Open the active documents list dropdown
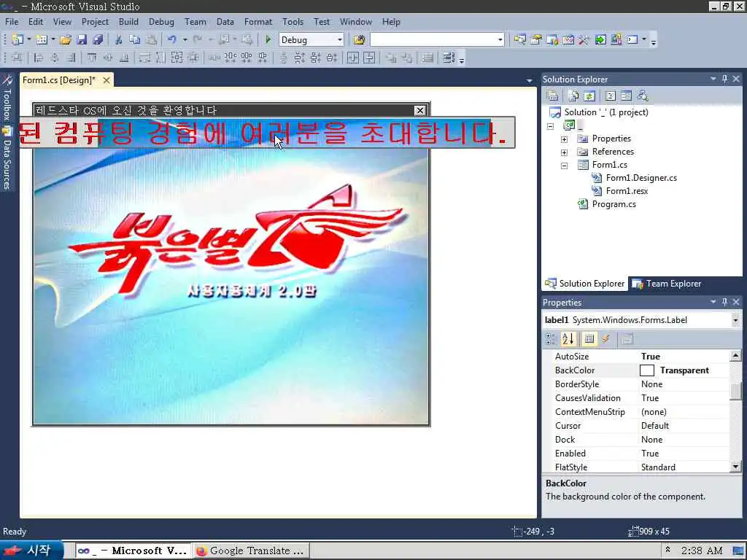This screenshot has width=747, height=560. pyautogui.click(x=530, y=80)
